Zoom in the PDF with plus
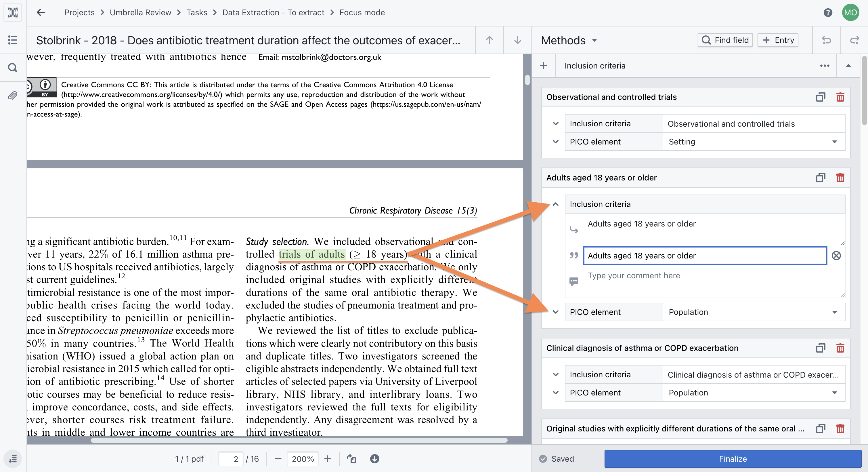Viewport: 868px width, 472px height. click(328, 458)
